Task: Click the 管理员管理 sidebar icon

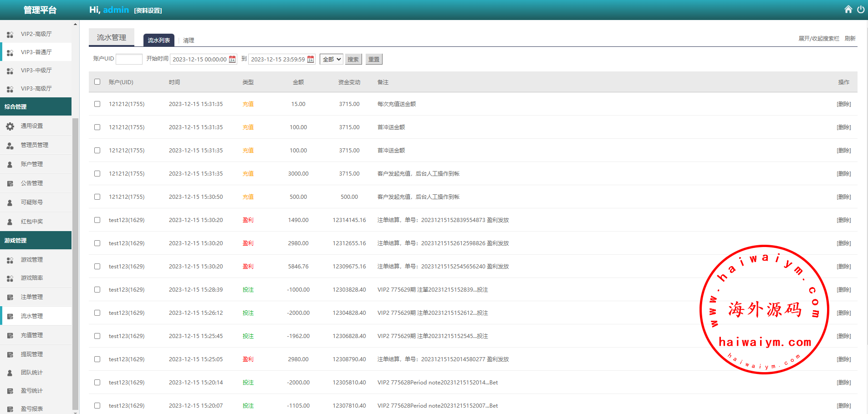Action: tap(10, 145)
